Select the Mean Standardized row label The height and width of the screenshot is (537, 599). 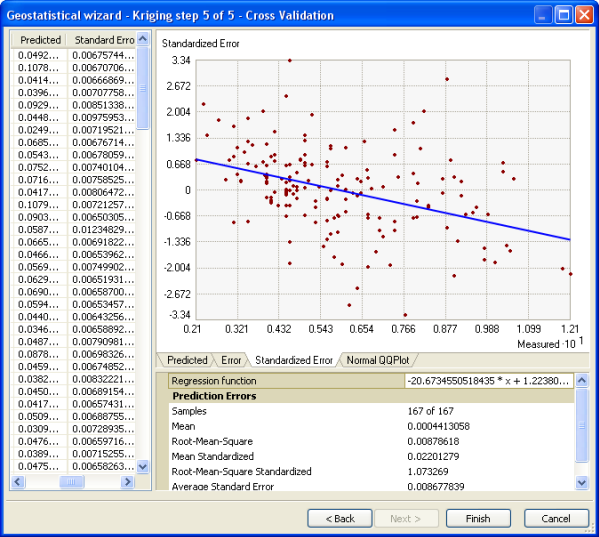click(213, 456)
